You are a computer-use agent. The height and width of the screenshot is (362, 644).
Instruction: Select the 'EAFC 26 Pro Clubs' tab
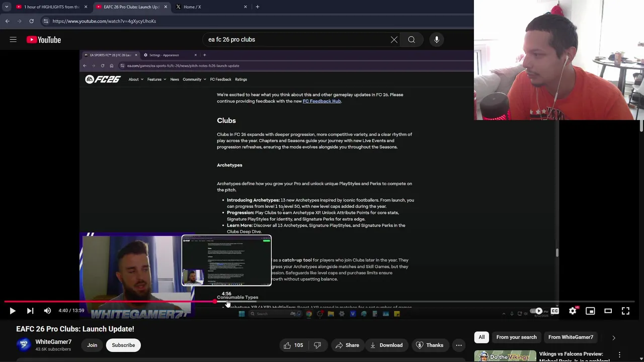(132, 7)
